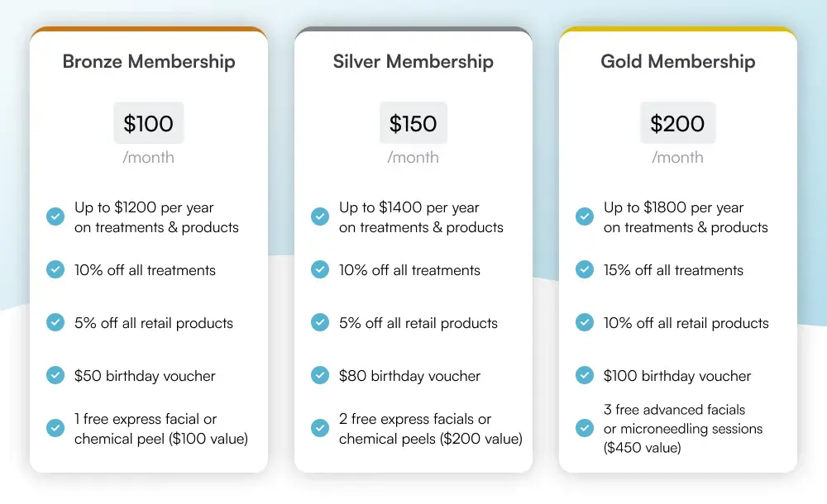Click the yellow bar atop Gold card

[678, 30]
